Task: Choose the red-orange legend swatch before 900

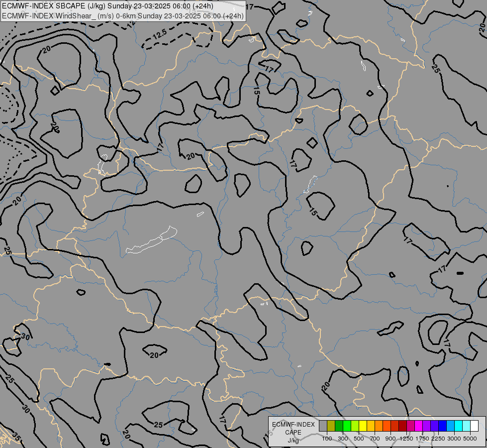Action: pyautogui.click(x=387, y=426)
